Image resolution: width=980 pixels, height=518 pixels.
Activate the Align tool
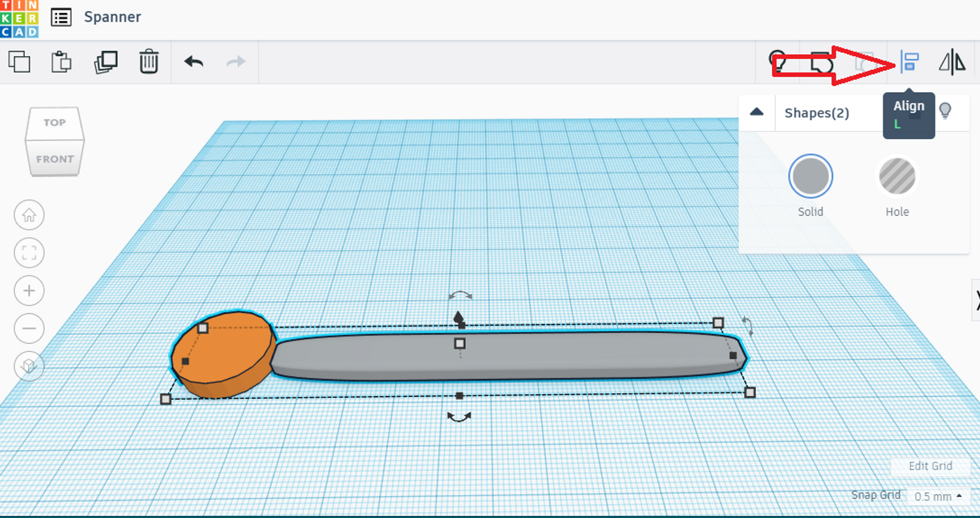(x=909, y=62)
